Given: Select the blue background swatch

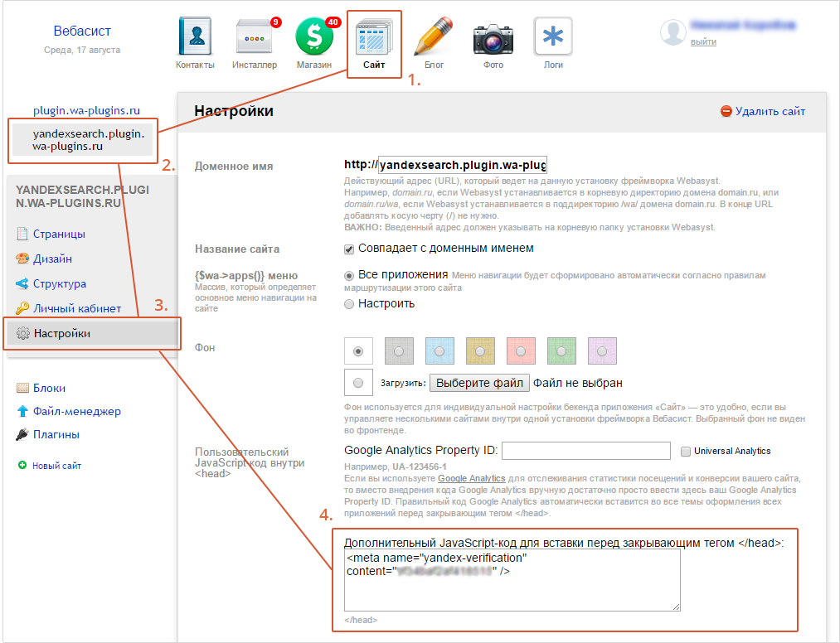Looking at the screenshot, I should (439, 351).
